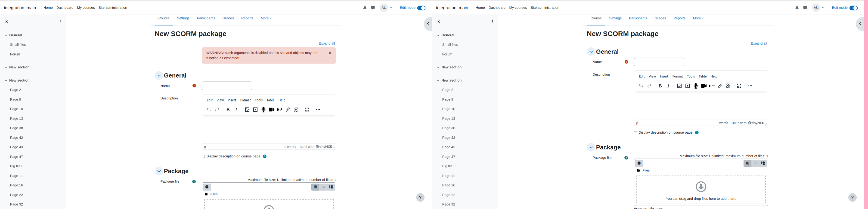This screenshot has height=209, width=868.
Task: Open Format menu in right pane editor
Action: tap(678, 76)
